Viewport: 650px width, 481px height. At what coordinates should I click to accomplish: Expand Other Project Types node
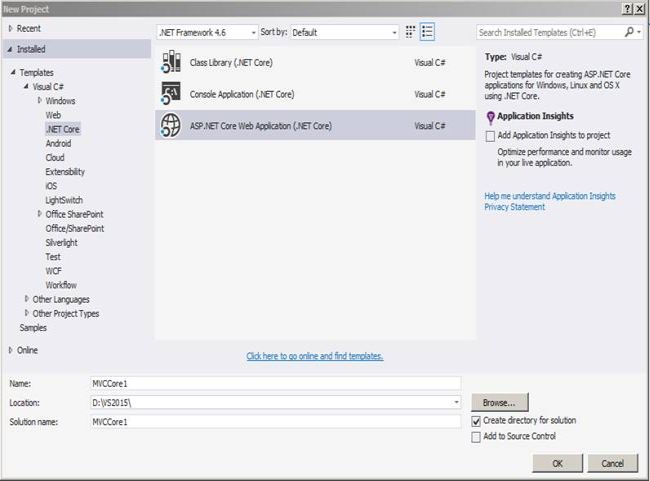27,313
